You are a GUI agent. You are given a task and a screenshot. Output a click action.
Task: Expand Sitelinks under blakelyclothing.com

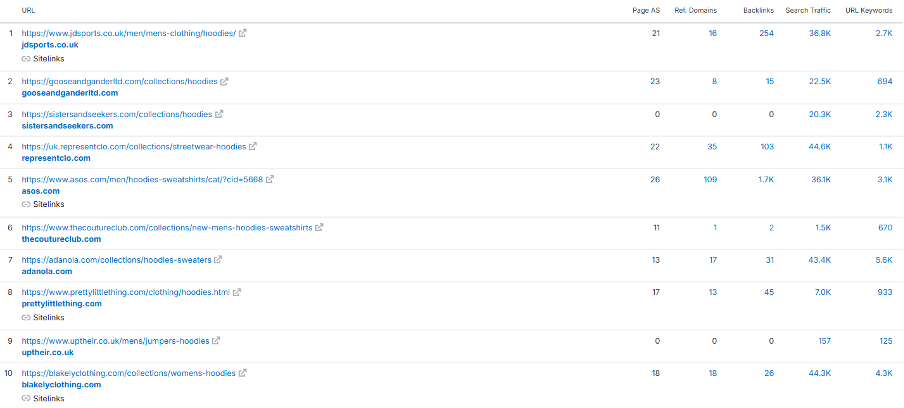click(x=43, y=399)
